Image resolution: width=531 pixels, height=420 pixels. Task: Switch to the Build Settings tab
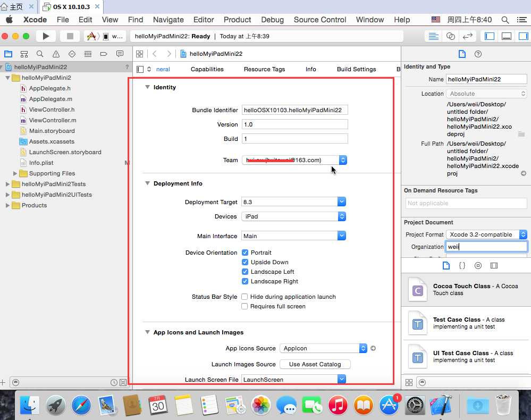tap(356, 69)
